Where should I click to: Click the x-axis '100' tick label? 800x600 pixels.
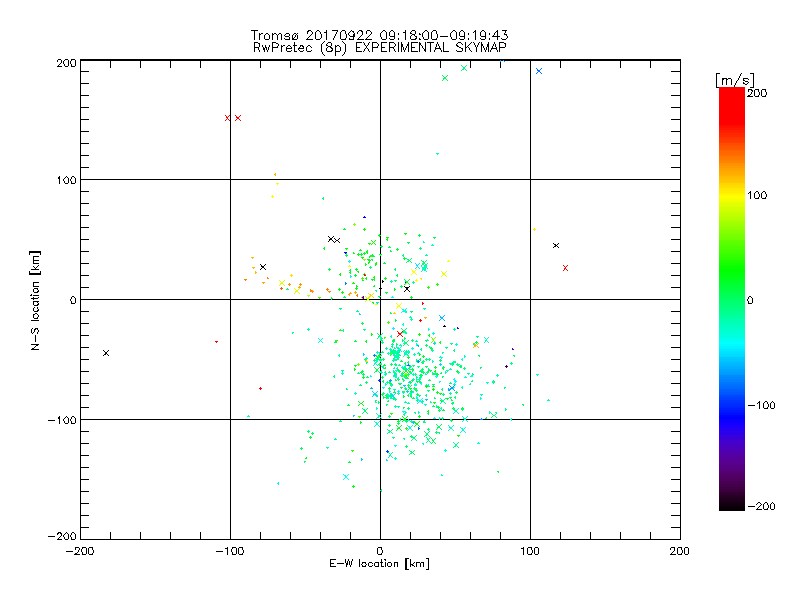[530, 551]
